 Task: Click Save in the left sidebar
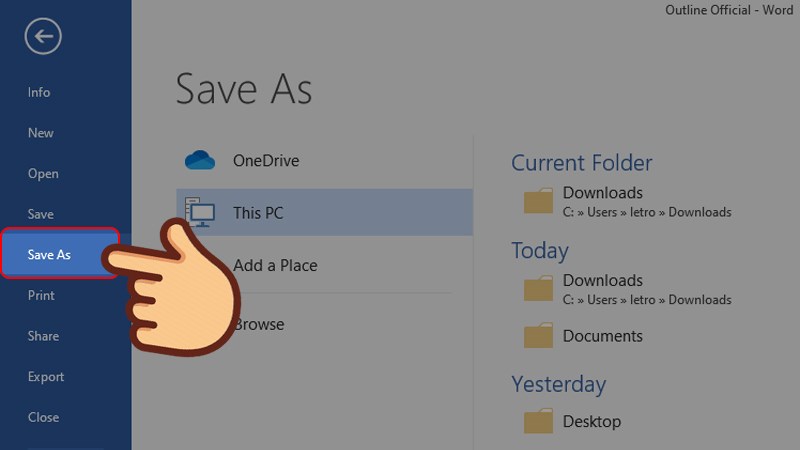coord(41,214)
